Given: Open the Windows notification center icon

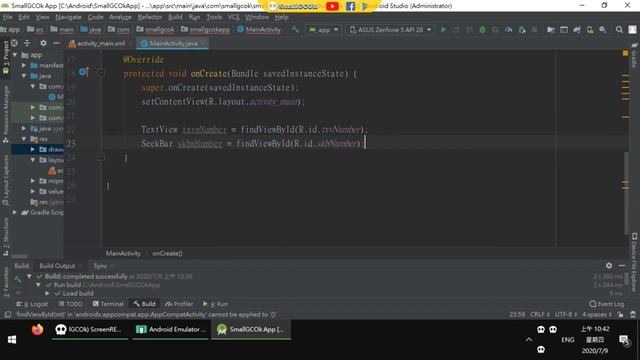Looking at the screenshot, I should pos(624,340).
